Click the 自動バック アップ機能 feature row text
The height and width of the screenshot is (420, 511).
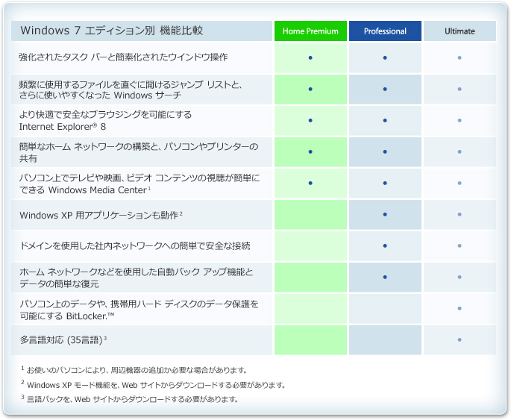coord(137,278)
